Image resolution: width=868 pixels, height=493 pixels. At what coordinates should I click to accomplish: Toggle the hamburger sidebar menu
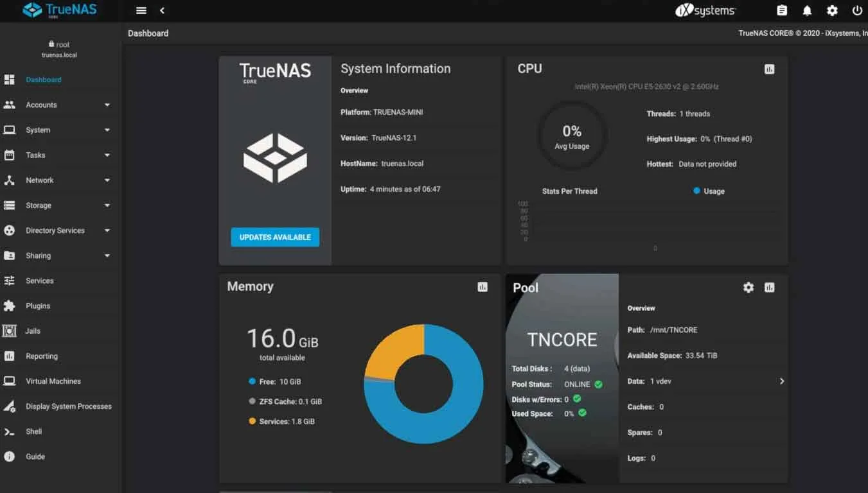click(x=141, y=10)
